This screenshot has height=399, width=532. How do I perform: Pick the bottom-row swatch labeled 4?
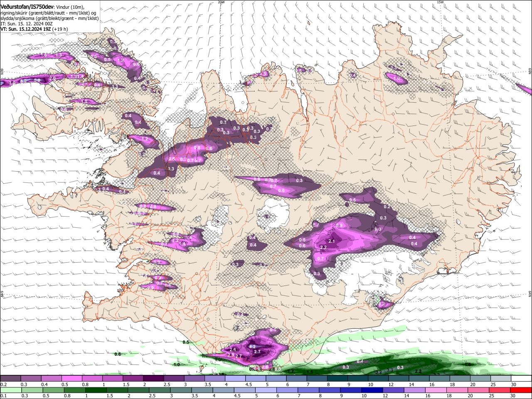(x=224, y=390)
